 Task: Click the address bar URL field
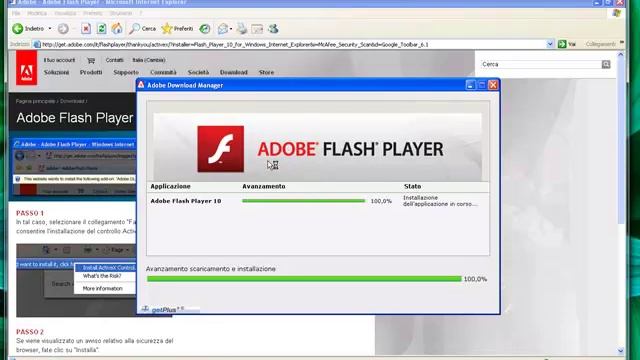pos(293,44)
